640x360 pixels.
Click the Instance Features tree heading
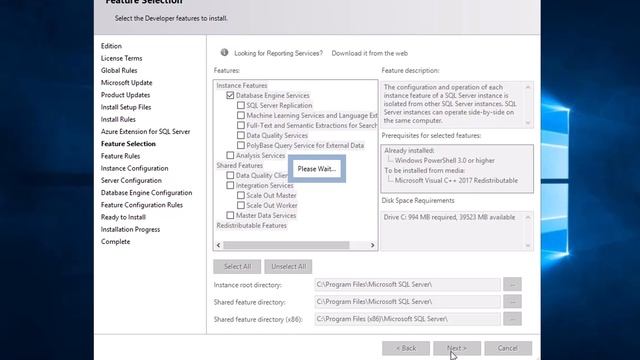[242, 85]
